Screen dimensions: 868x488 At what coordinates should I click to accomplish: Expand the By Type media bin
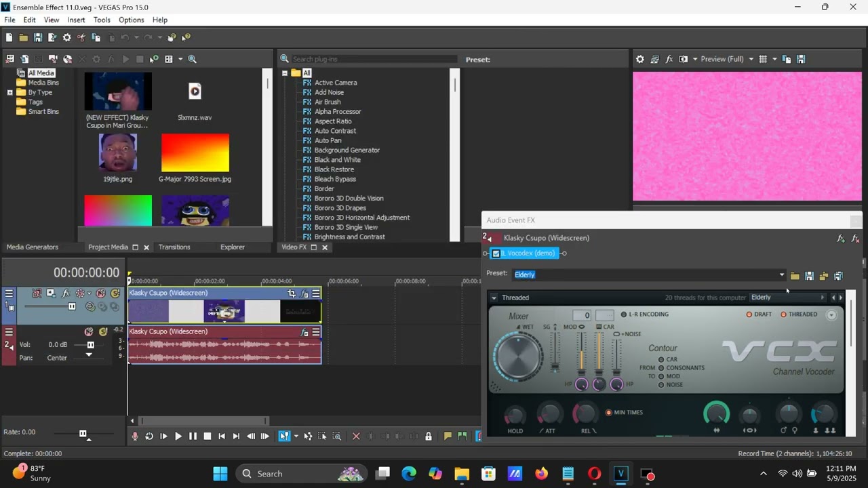tap(9, 92)
